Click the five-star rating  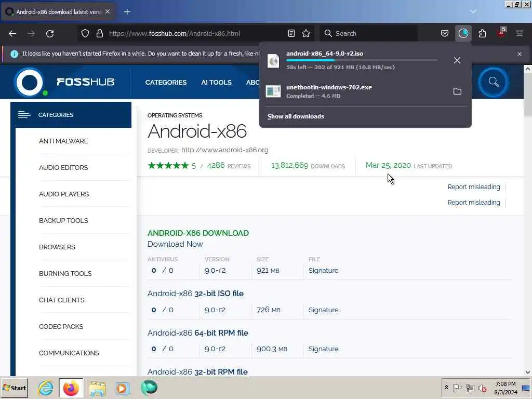pos(168,166)
